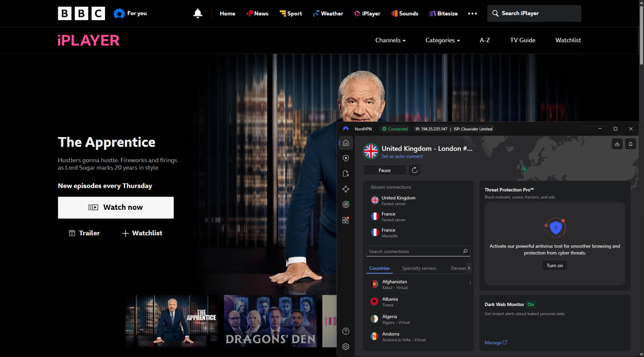
Task: Click the reconnect refresh icon beside Pause
Action: [x=414, y=170]
